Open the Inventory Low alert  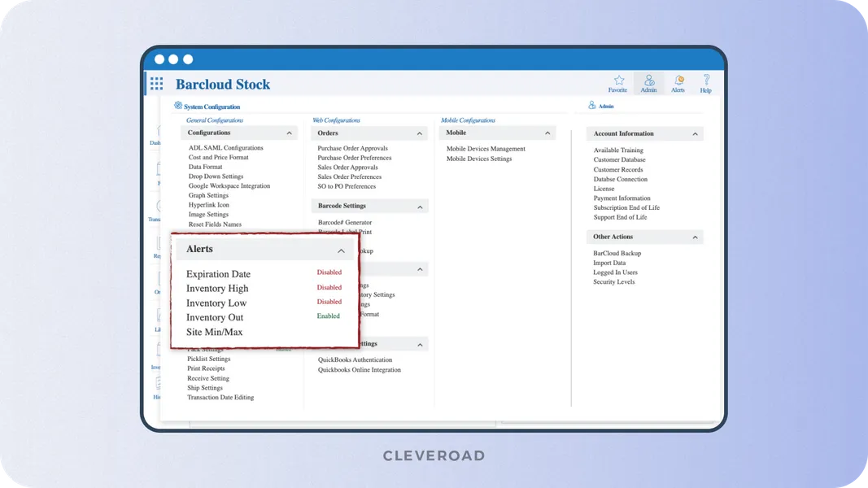point(216,303)
